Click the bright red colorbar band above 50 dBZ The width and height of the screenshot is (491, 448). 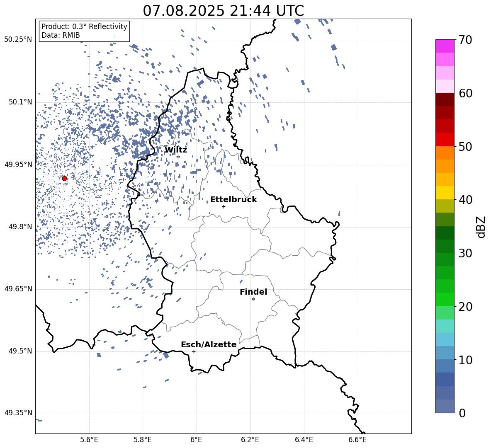445,140
